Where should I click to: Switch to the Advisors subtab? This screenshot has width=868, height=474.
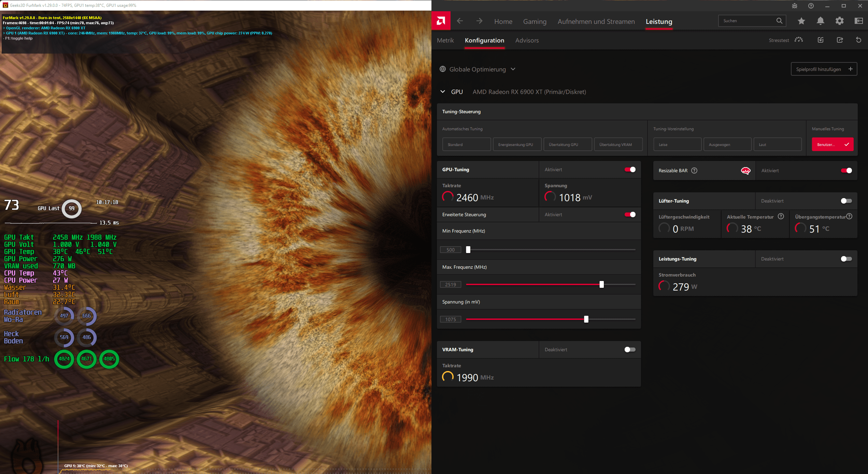527,40
